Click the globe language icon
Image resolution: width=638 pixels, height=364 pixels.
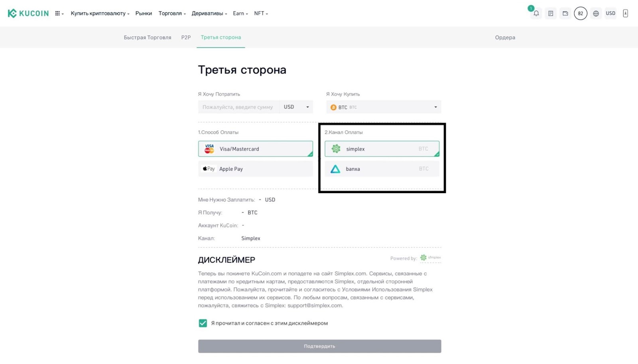595,13
